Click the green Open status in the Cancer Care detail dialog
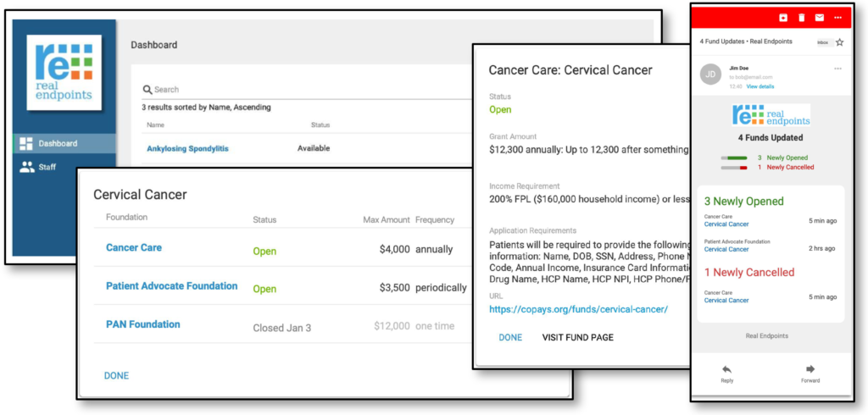868x415 pixels. coord(500,109)
